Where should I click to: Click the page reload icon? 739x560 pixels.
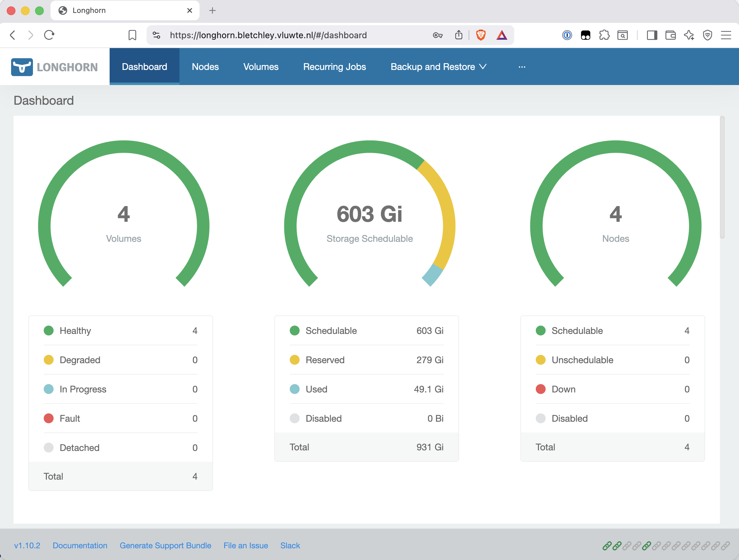(x=49, y=35)
